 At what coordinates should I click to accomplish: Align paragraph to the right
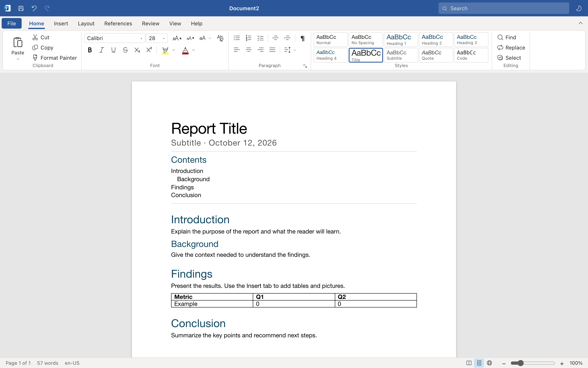[x=261, y=50]
